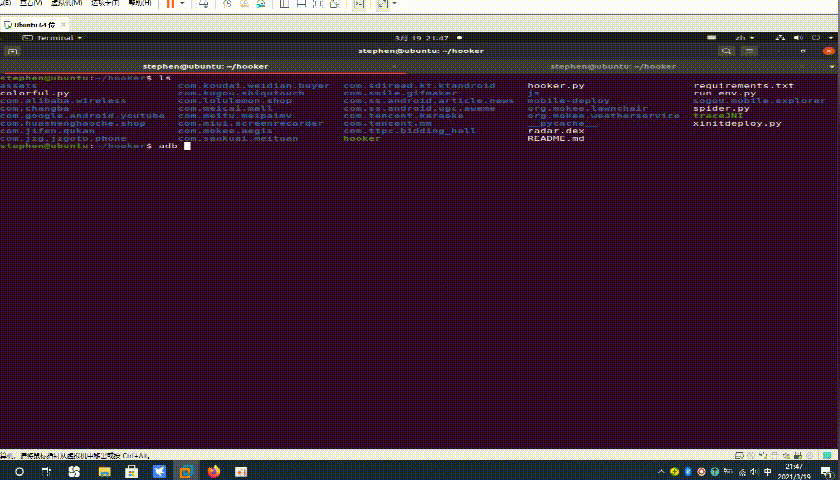The width and height of the screenshot is (840, 480).
Task: Click the spider.py file name
Action: 721,109
